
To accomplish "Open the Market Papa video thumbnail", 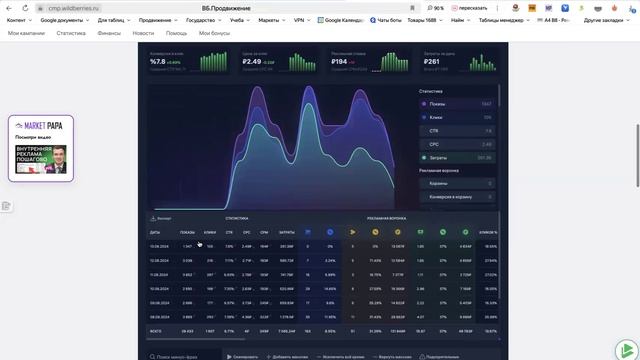I will point(41,159).
